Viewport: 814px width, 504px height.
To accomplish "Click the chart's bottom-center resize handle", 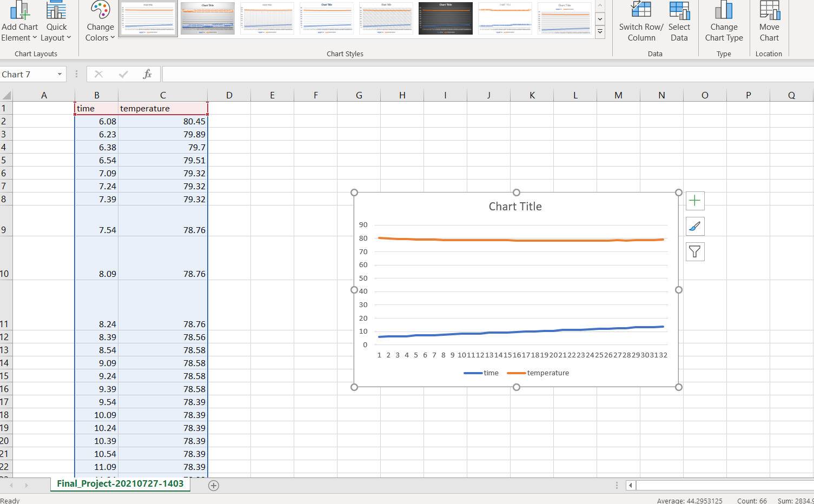I will [x=517, y=387].
